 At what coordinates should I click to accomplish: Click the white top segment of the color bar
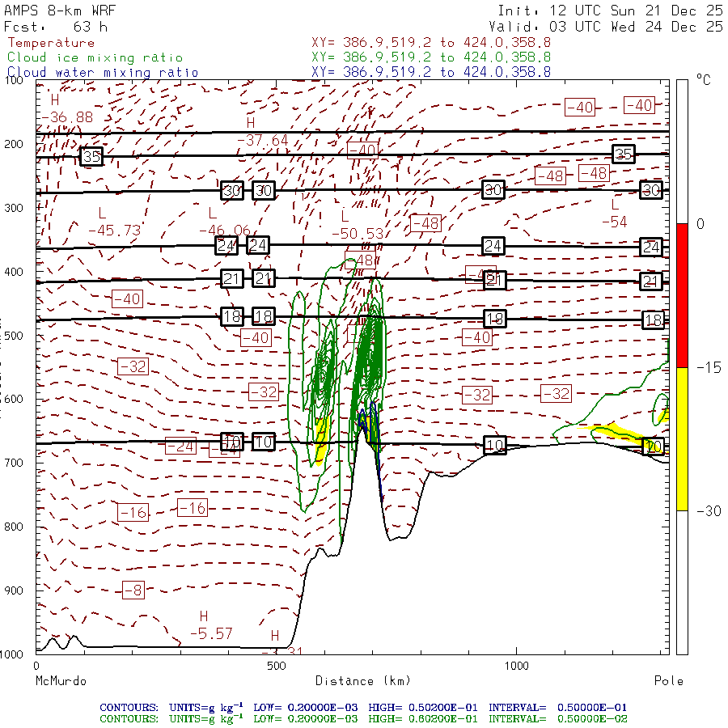pos(682,152)
